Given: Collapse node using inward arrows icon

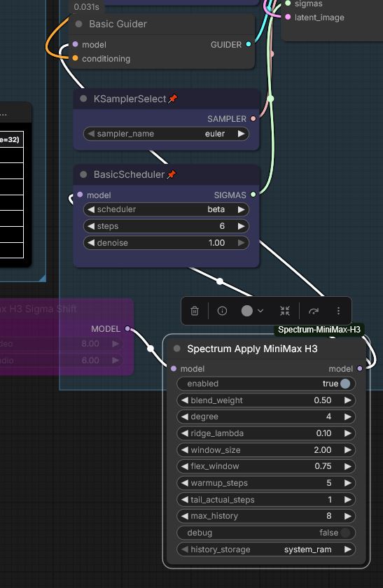Looking at the screenshot, I should point(285,311).
